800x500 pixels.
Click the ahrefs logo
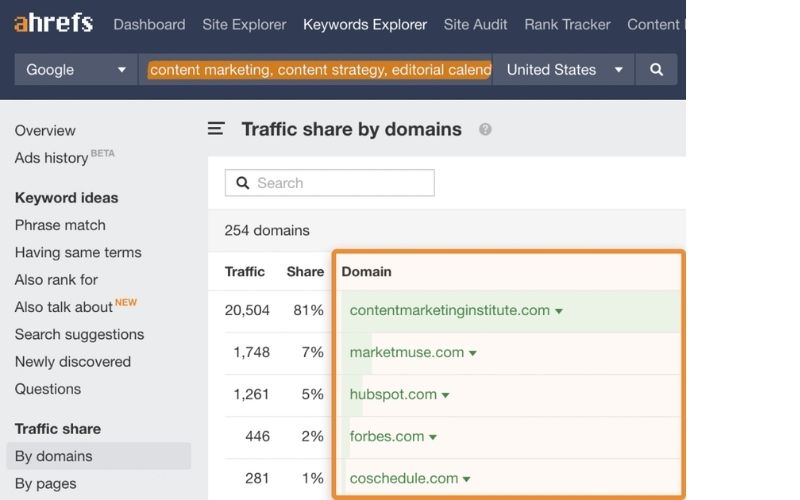point(54,23)
